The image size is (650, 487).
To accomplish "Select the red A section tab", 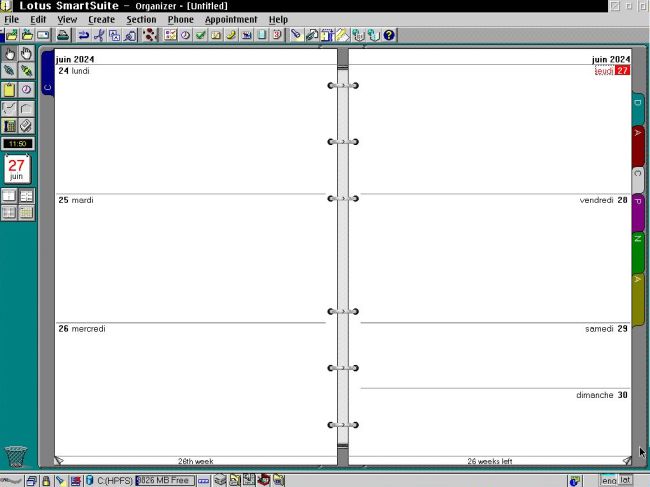I will (638, 145).
